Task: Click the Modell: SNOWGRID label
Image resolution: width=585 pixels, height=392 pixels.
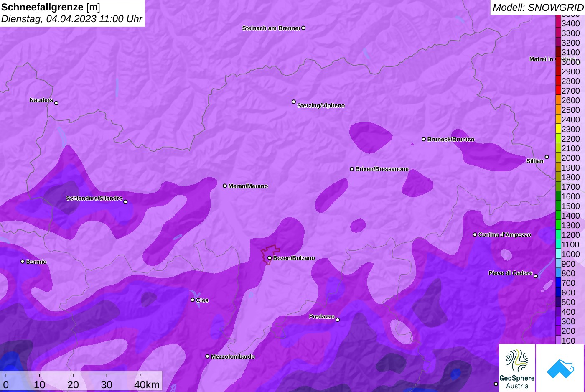Action: point(538,8)
